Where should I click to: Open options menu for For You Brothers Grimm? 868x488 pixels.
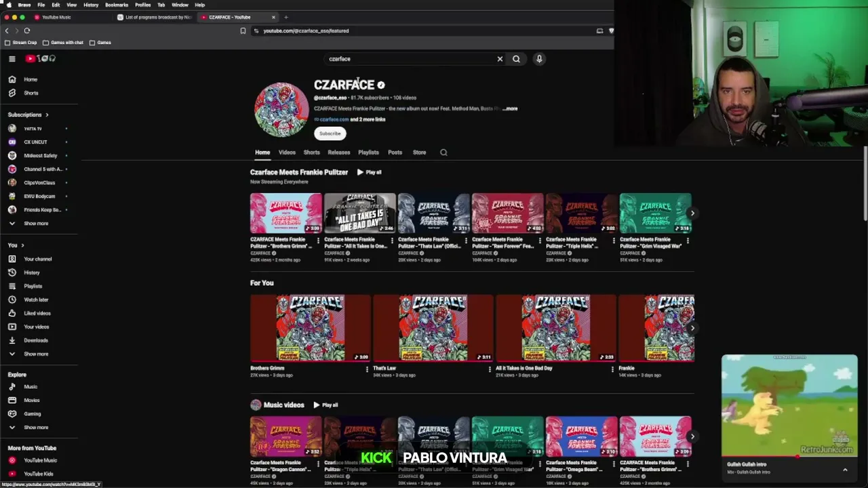point(367,369)
